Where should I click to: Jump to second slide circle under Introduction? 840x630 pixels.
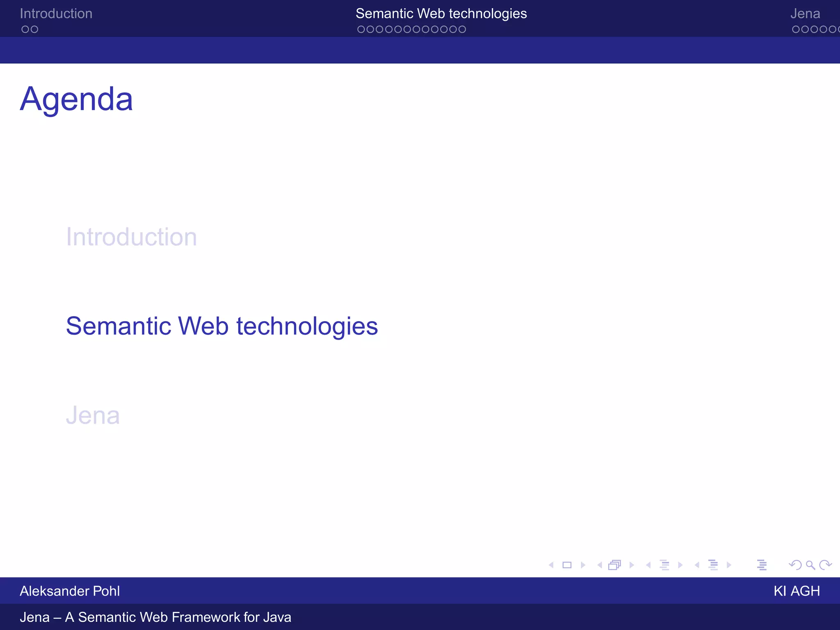coord(34,30)
